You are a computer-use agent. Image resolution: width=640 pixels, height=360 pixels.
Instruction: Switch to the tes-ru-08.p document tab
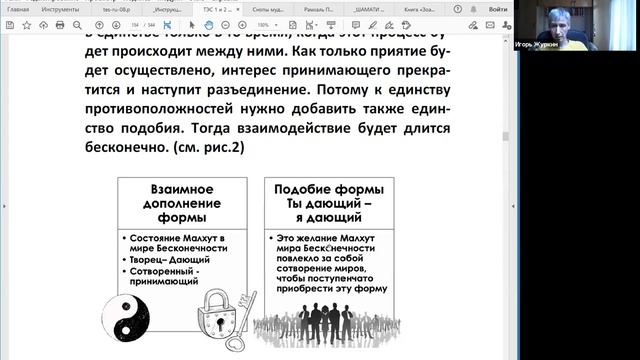coord(117,9)
